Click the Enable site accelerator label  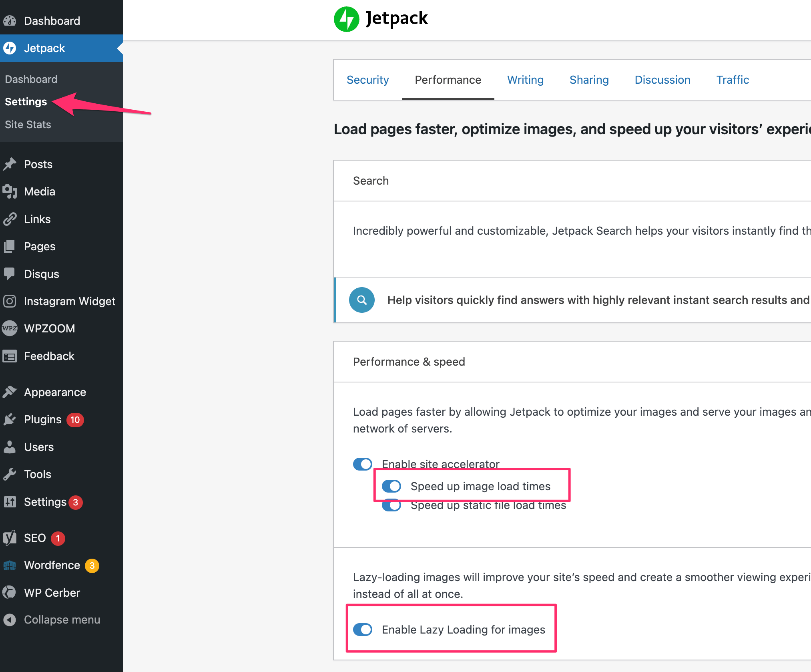click(441, 463)
